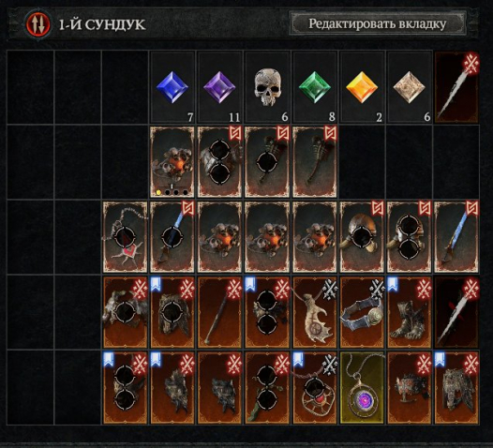Select the skull pile item with yellow dot
This screenshot has width=493, height=448.
click(172, 162)
